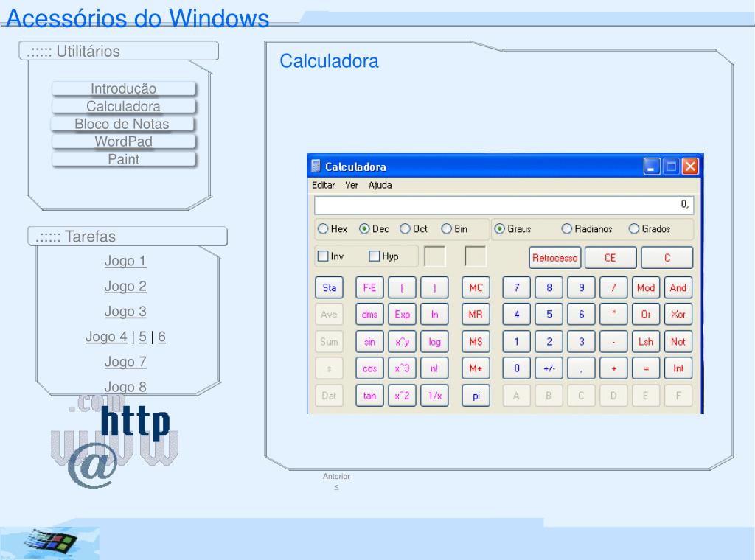The width and height of the screenshot is (755, 560).
Task: Click the equals = button
Action: pos(646,368)
